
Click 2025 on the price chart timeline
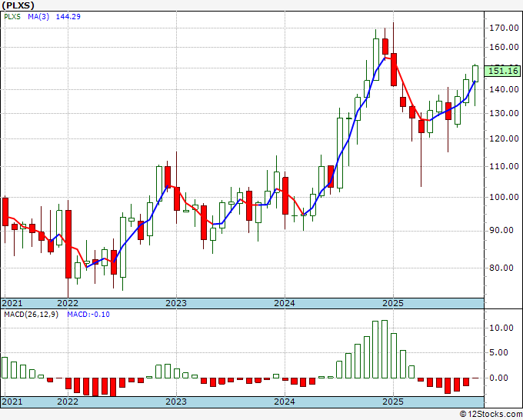coord(393,303)
